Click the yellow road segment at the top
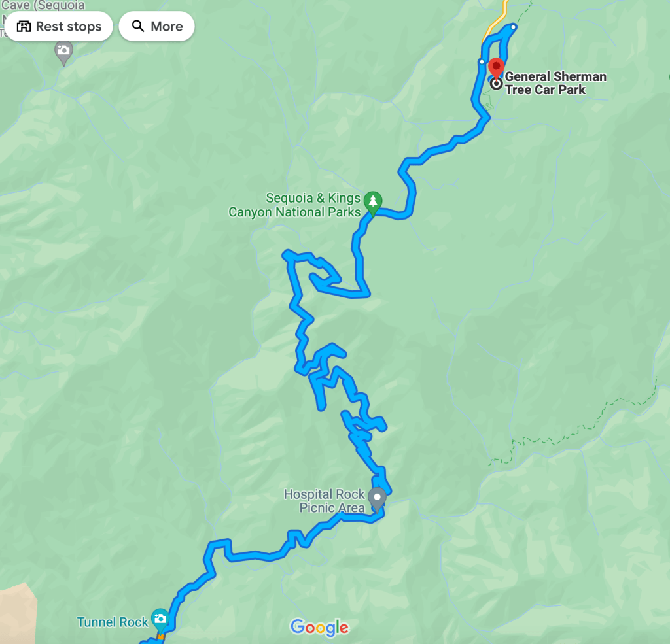This screenshot has width=670, height=644. (496, 20)
